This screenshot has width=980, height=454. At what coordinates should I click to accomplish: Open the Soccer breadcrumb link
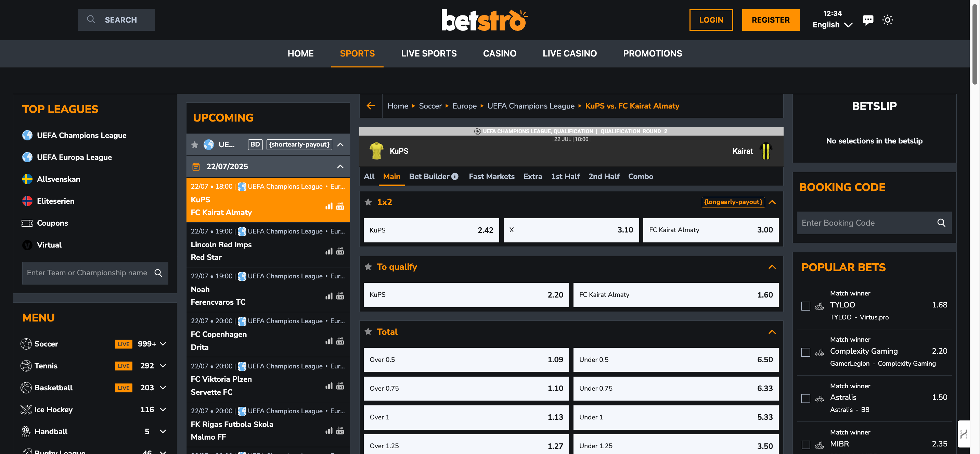pyautogui.click(x=430, y=106)
